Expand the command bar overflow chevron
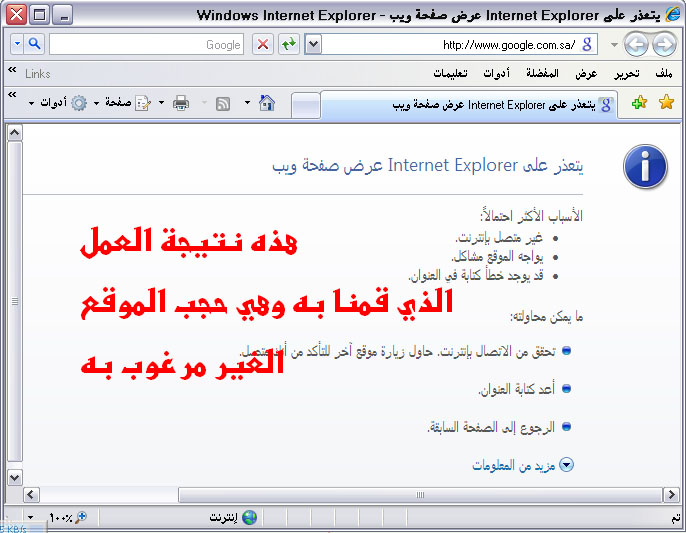Image resolution: width=686 pixels, height=533 pixels. tap(12, 95)
